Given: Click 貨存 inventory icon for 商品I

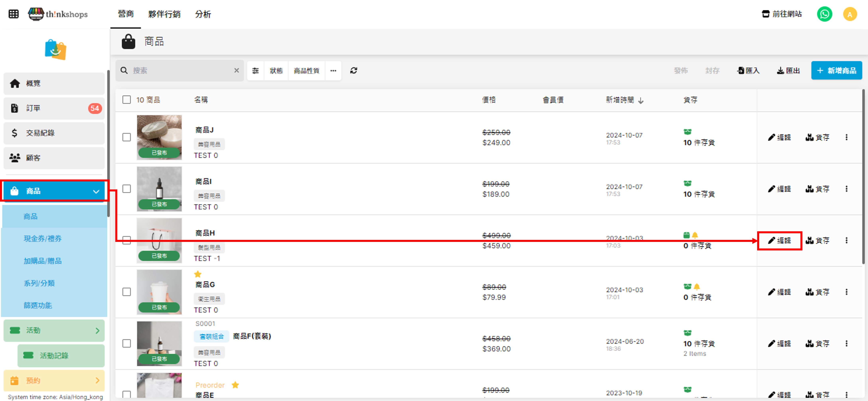Looking at the screenshot, I should click(x=817, y=189).
